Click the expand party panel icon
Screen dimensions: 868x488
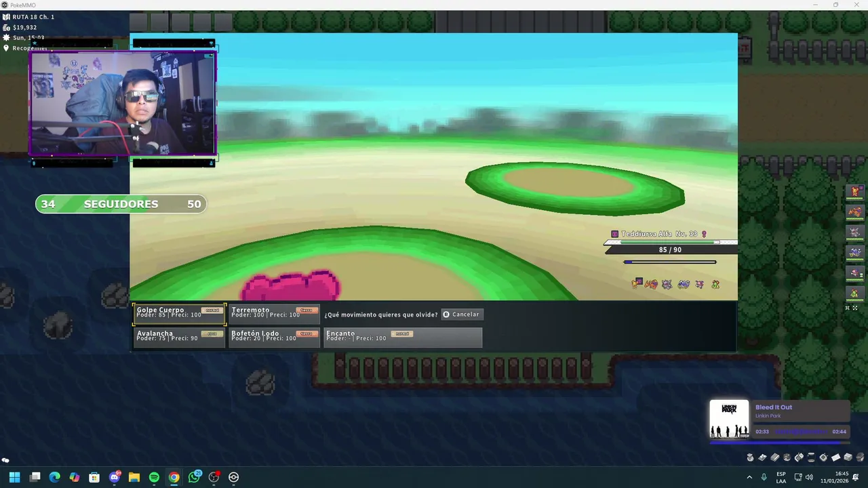(855, 308)
